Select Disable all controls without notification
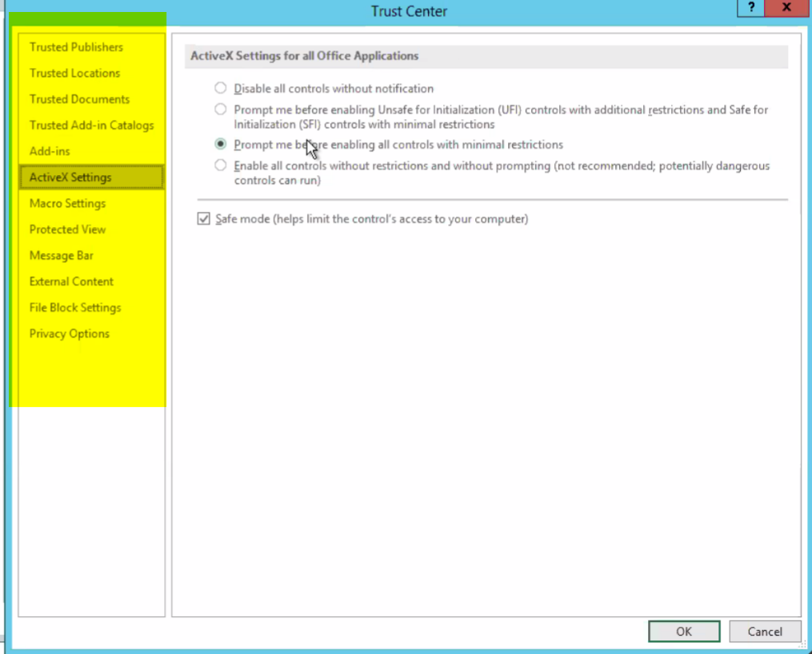This screenshot has height=654, width=812. click(221, 88)
